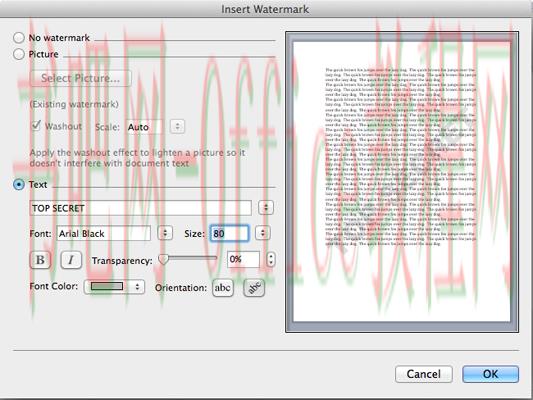Select the No watermark radio button
The width and height of the screenshot is (533, 400).
coord(19,38)
